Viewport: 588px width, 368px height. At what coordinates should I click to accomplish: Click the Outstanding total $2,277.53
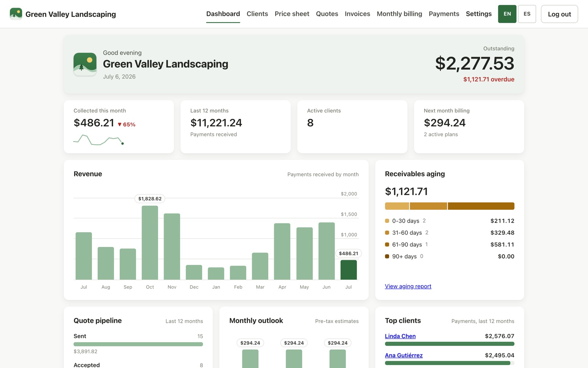[474, 63]
